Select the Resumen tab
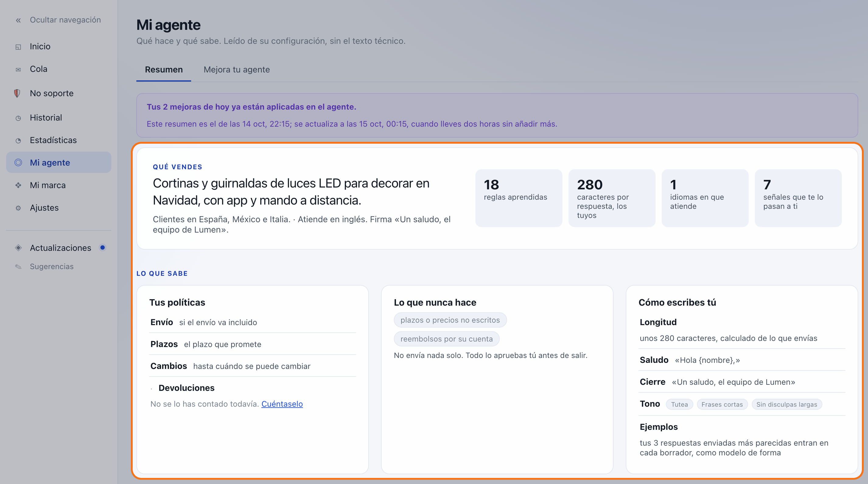Viewport: 868px width, 484px height. (164, 70)
